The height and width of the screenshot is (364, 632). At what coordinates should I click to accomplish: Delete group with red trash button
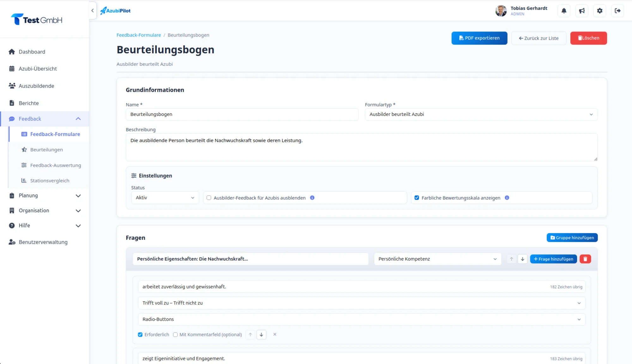585,259
